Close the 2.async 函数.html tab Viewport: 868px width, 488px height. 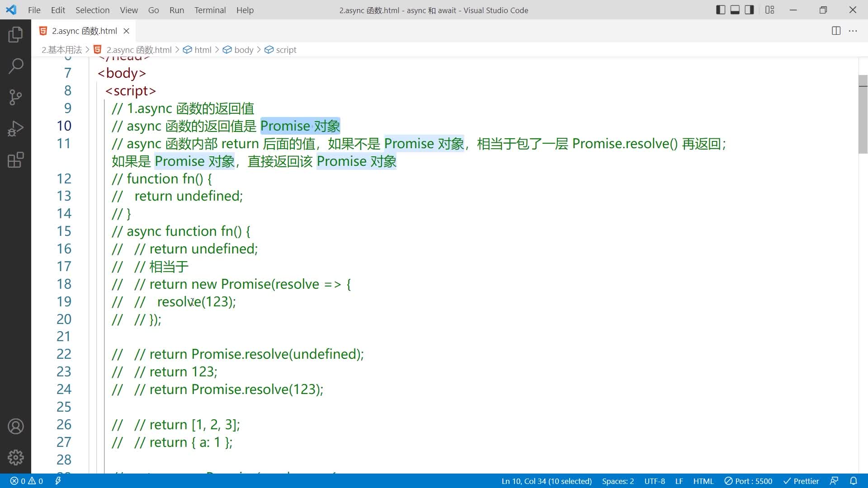[x=127, y=31]
